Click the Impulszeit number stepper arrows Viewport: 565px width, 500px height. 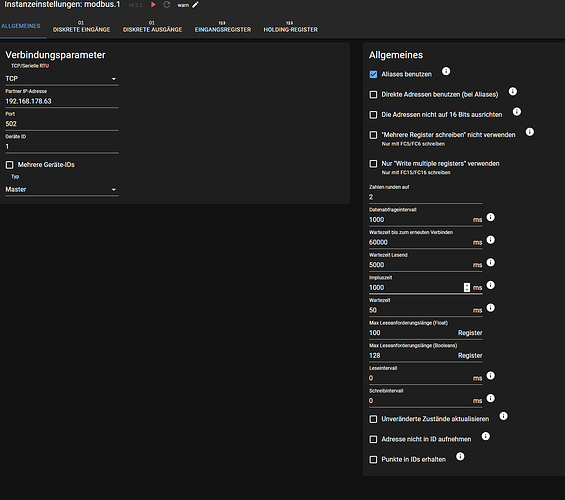point(467,287)
